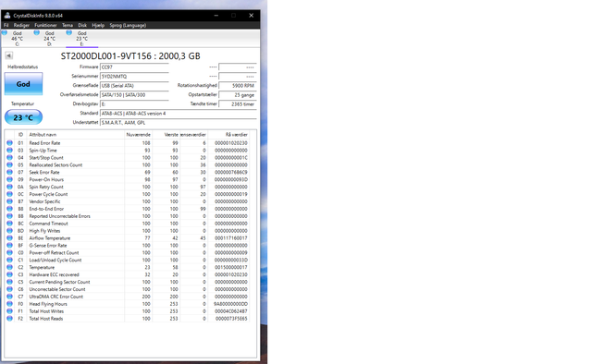Image resolution: width=592 pixels, height=364 pixels.
Task: Click the Opstartstæller value 25 gange
Action: 238,95
